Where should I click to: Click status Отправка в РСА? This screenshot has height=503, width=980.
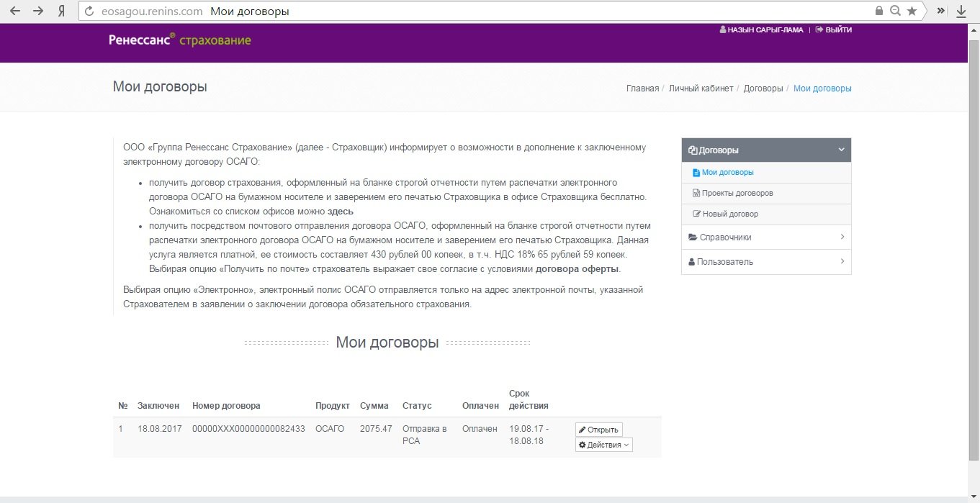(x=424, y=435)
